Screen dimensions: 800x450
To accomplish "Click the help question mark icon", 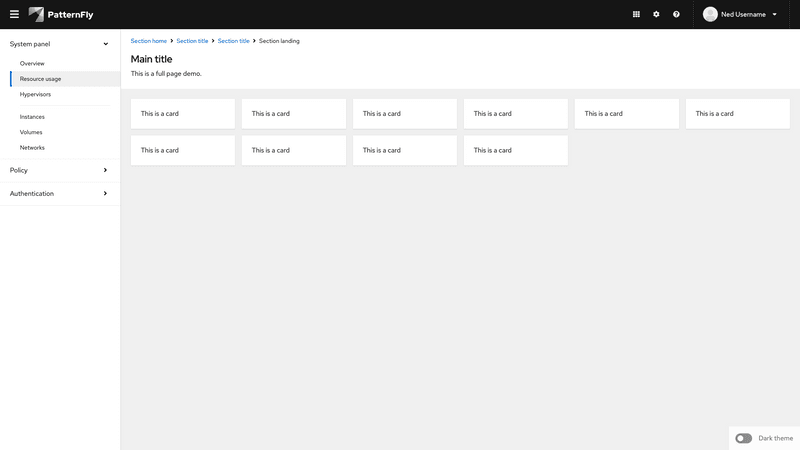I will (676, 14).
